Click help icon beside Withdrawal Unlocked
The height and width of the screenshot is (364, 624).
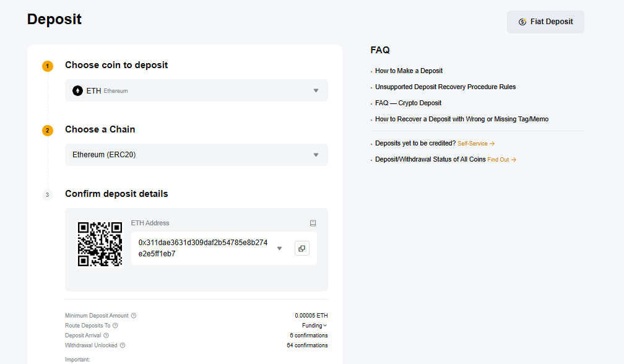click(x=123, y=345)
